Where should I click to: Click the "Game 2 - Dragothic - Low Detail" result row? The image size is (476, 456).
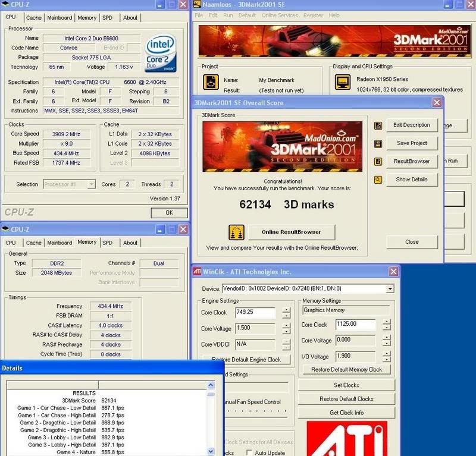[x=72, y=423]
